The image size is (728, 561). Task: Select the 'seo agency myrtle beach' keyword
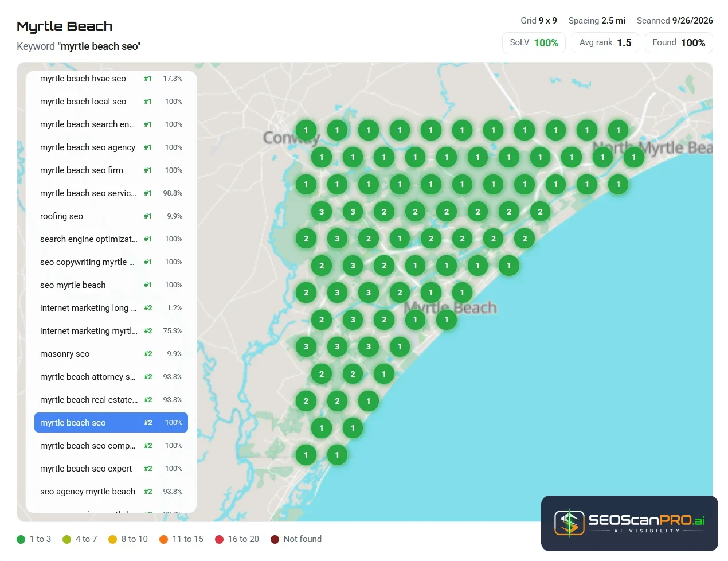click(x=111, y=492)
